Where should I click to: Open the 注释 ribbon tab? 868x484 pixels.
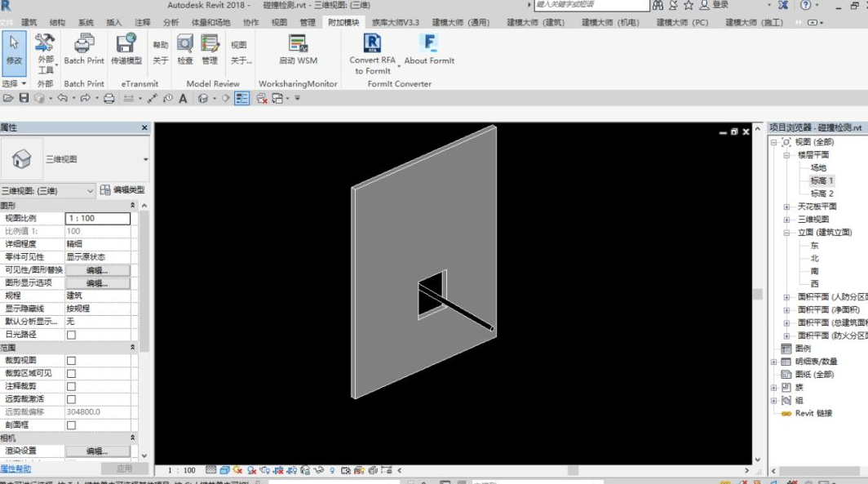(x=142, y=23)
